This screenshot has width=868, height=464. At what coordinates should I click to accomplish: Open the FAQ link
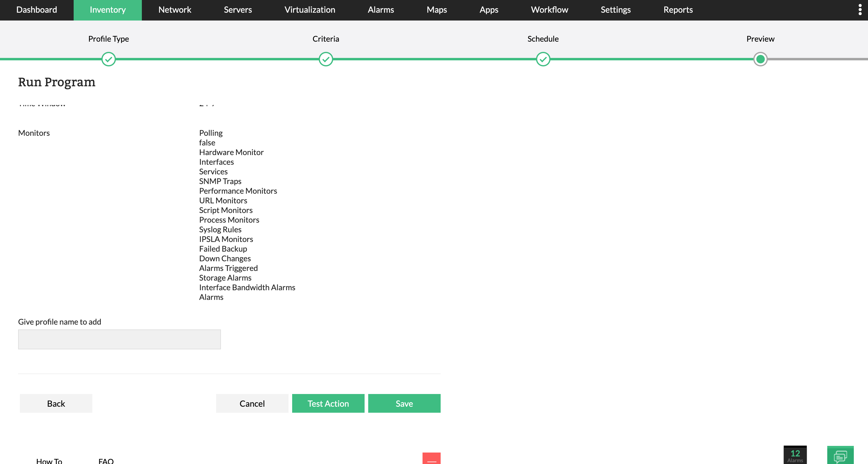coord(106,461)
